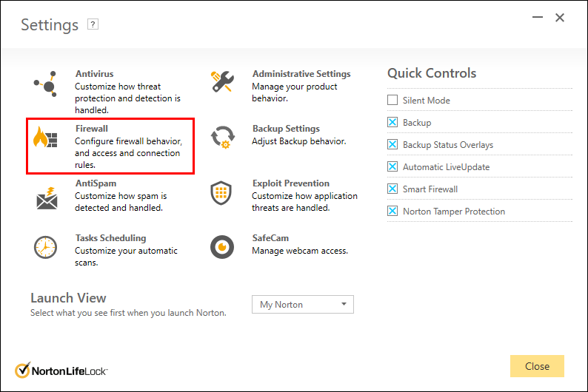The width and height of the screenshot is (588, 392).
Task: Toggle the Backup Status Overlays checkbox
Action: pyautogui.click(x=392, y=145)
